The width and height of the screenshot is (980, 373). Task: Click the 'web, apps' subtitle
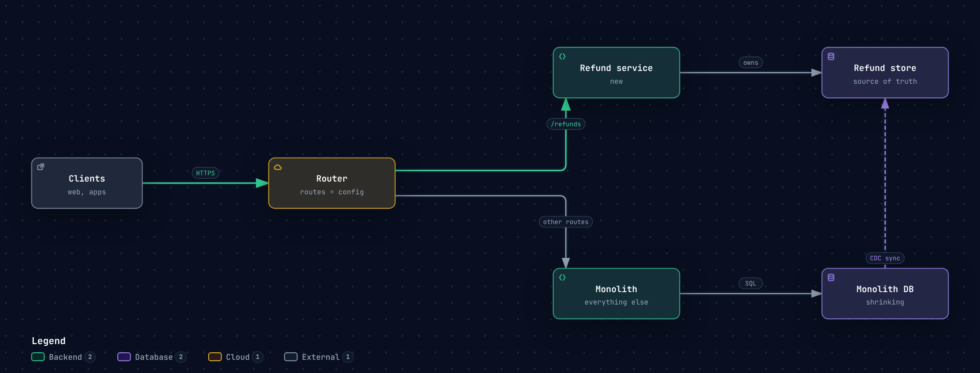87,192
